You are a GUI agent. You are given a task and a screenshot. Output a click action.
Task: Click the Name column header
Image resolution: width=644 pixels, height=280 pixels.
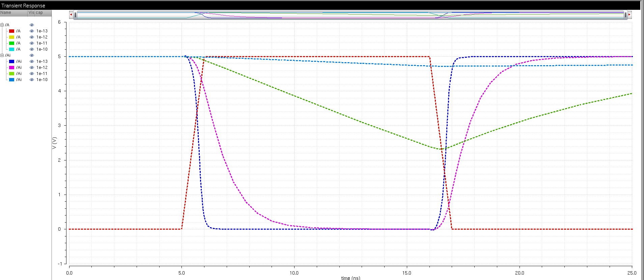pyautogui.click(x=13, y=12)
